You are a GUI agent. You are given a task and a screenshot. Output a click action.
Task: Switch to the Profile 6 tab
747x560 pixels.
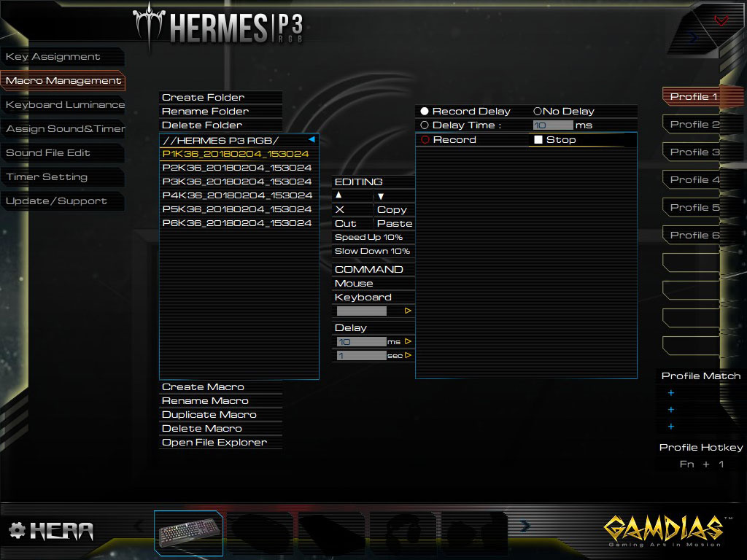pyautogui.click(x=693, y=235)
